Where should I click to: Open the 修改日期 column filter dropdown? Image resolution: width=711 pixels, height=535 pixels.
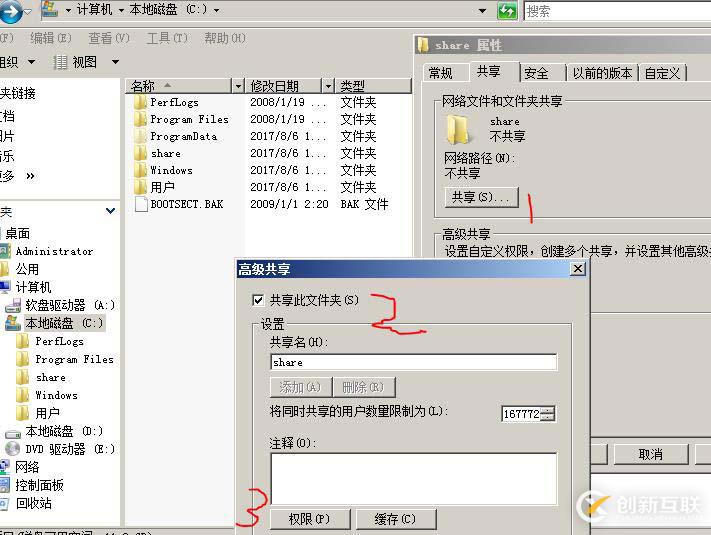(328, 85)
